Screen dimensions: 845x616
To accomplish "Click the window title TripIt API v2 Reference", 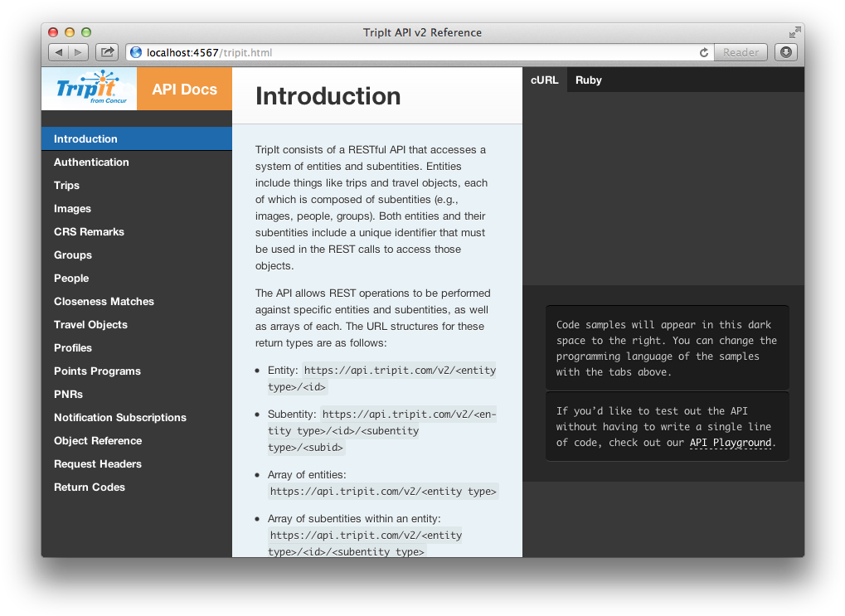I will point(422,32).
